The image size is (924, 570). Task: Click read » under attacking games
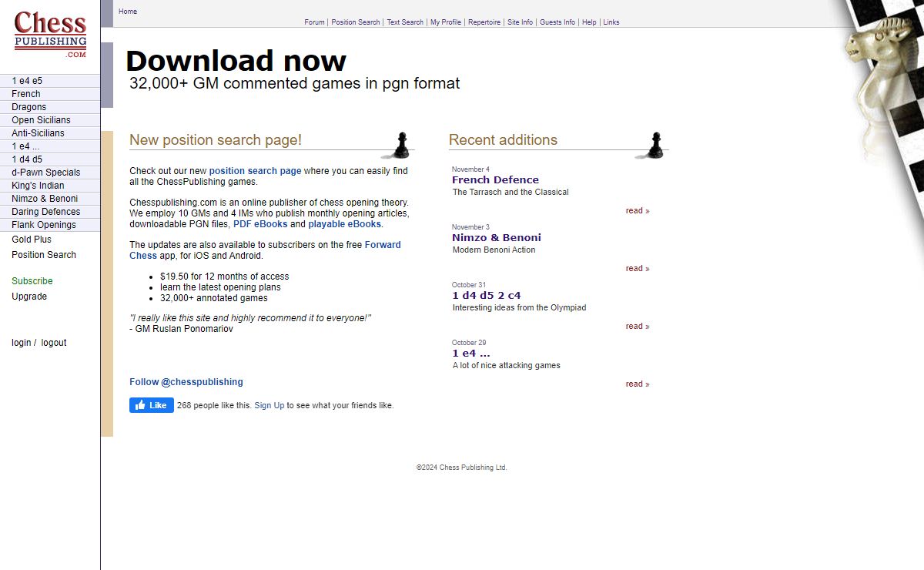click(638, 384)
